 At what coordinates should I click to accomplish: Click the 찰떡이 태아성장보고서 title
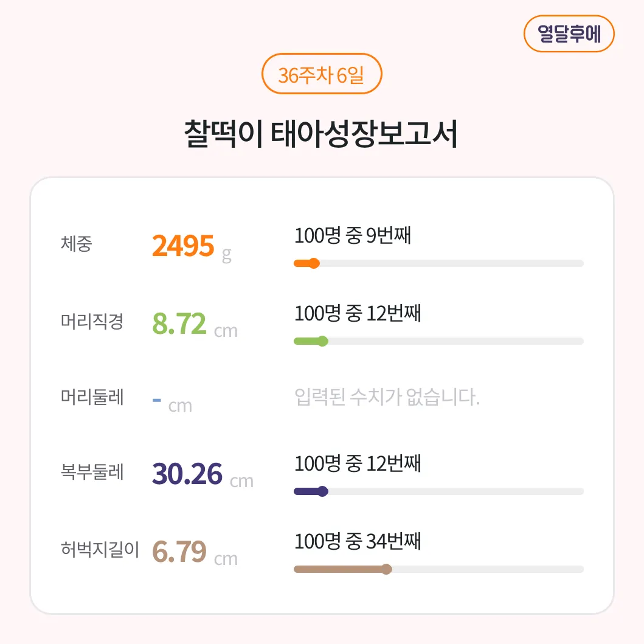click(320, 134)
